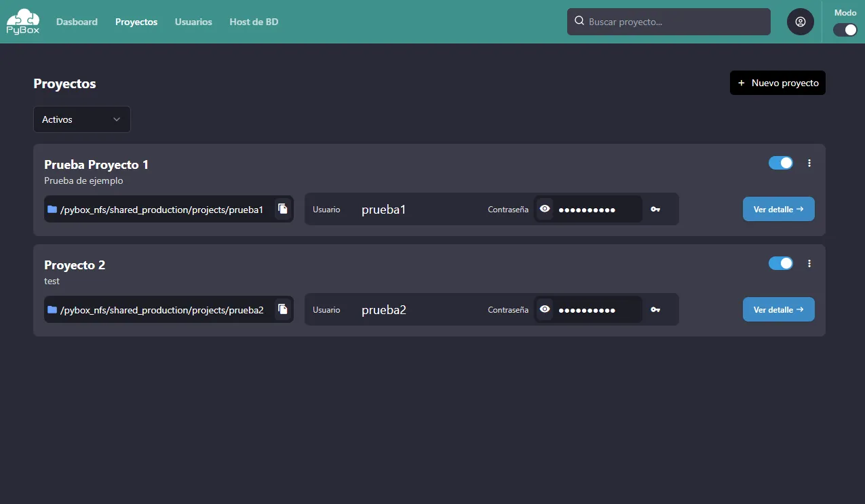Click Ver detalle for Prueba Proyecto 1
The height and width of the screenshot is (504, 865).
pos(779,209)
